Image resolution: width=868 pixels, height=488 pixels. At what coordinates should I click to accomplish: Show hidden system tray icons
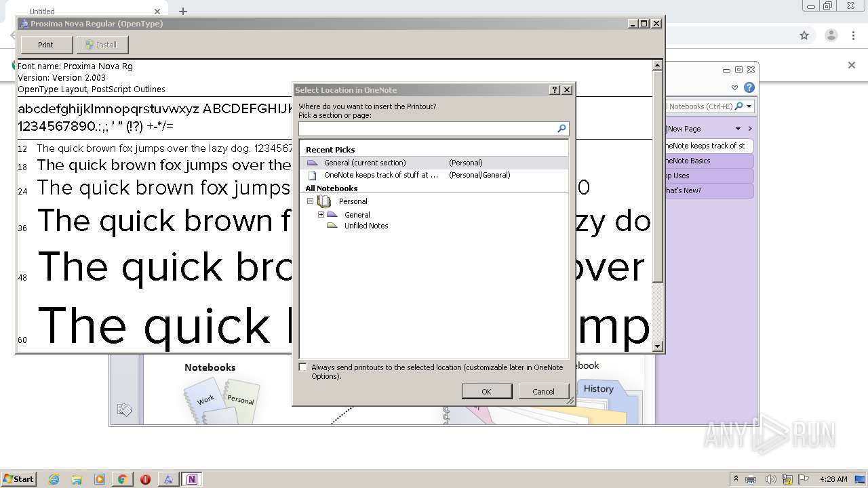pyautogui.click(x=736, y=479)
